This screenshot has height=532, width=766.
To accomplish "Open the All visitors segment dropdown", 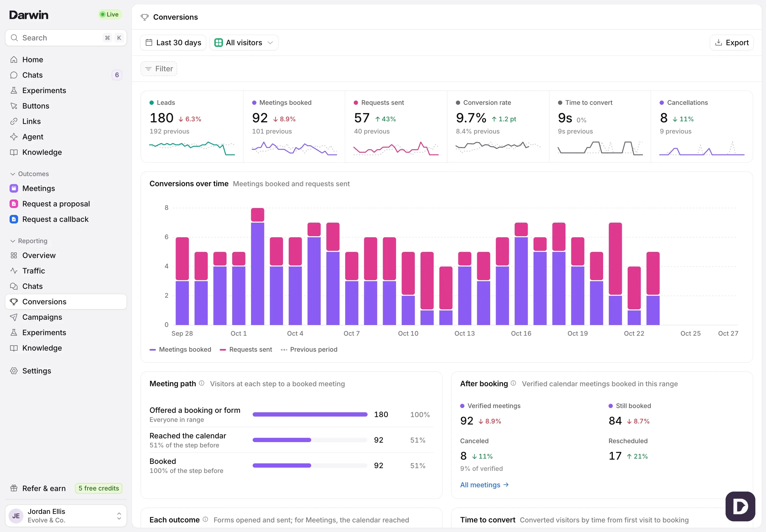I will click(244, 43).
